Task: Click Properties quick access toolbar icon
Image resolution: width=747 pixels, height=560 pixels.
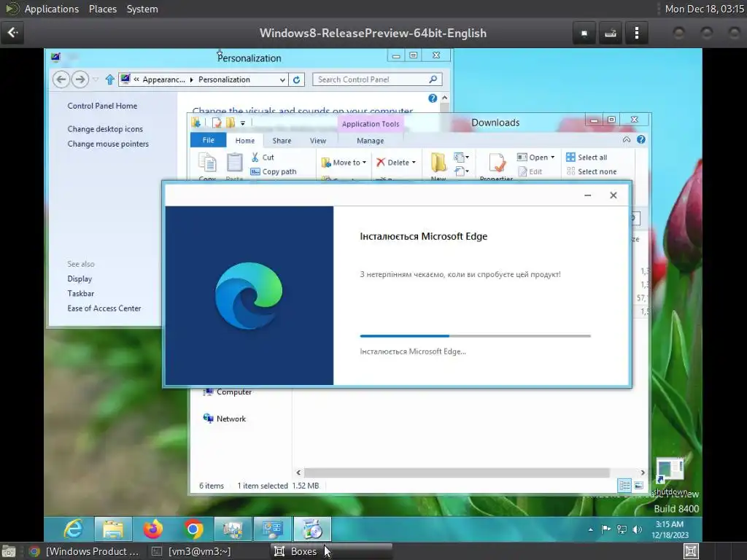Action: coord(217,122)
